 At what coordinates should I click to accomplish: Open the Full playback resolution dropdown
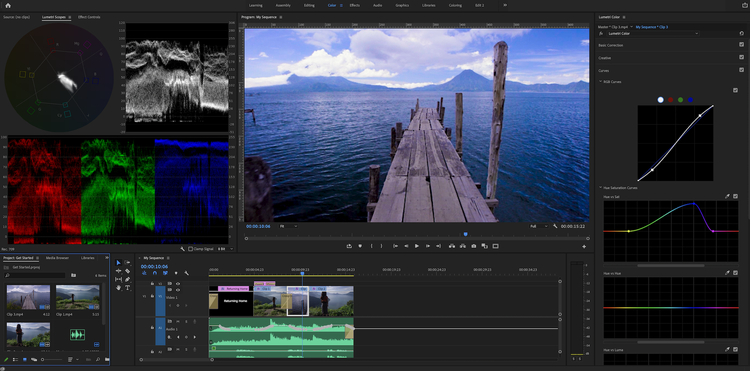coord(538,226)
